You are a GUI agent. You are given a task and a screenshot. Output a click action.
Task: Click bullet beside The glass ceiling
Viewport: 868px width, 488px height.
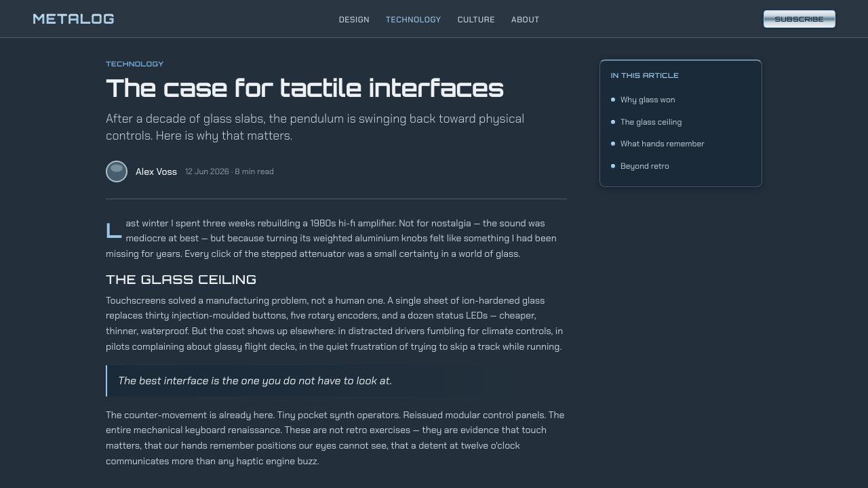pos(613,122)
